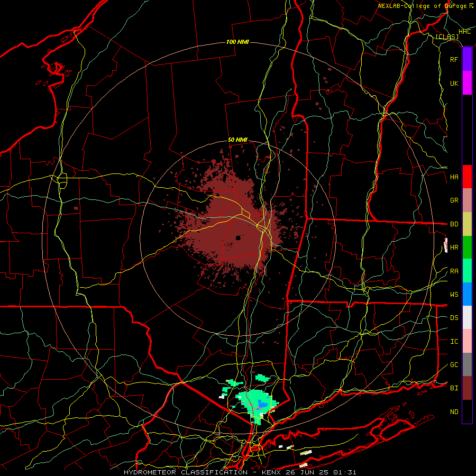Click the yellow BD legend color swatch
Viewport: 476px width, 476px height.
[x=467, y=224]
